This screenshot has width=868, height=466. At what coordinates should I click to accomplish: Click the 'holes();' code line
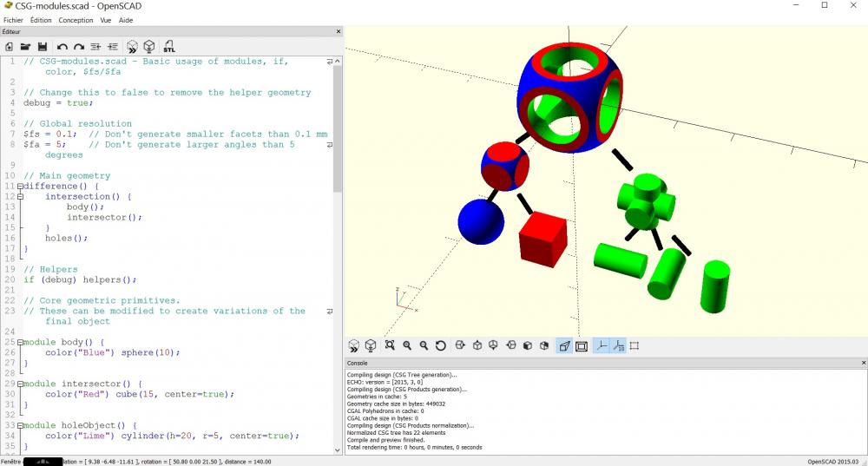(x=67, y=238)
